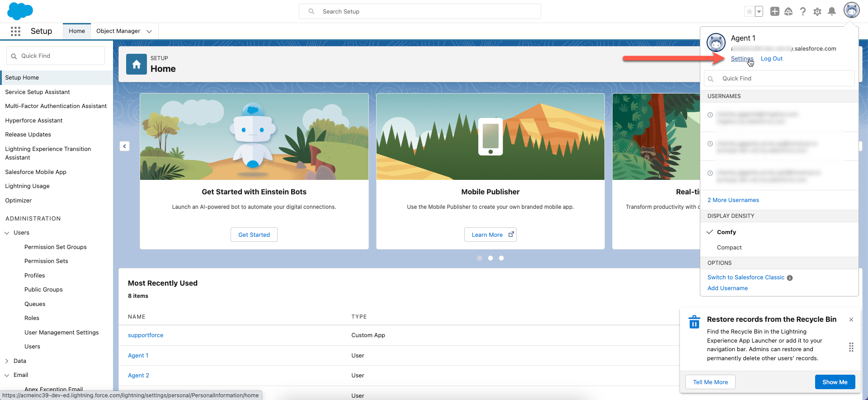
Task: Expand the Data tree section
Action: 7,361
